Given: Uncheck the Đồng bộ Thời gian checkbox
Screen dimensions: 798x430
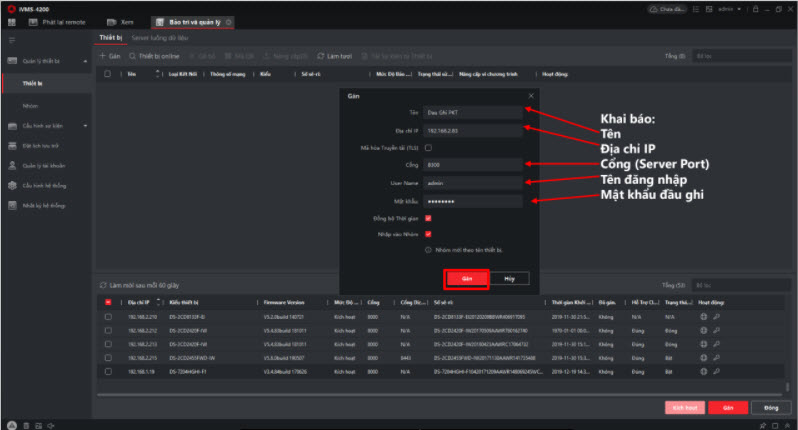Looking at the screenshot, I should tap(428, 217).
